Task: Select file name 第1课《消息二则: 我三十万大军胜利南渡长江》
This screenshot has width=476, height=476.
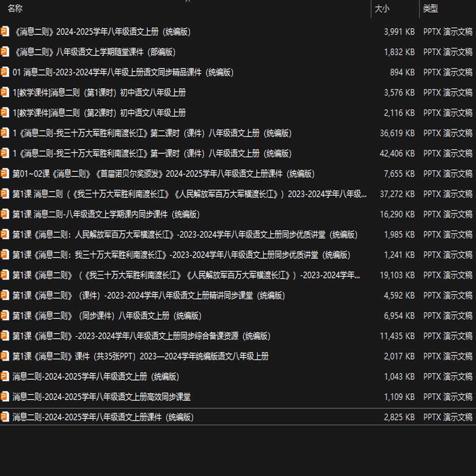Action: 181,255
